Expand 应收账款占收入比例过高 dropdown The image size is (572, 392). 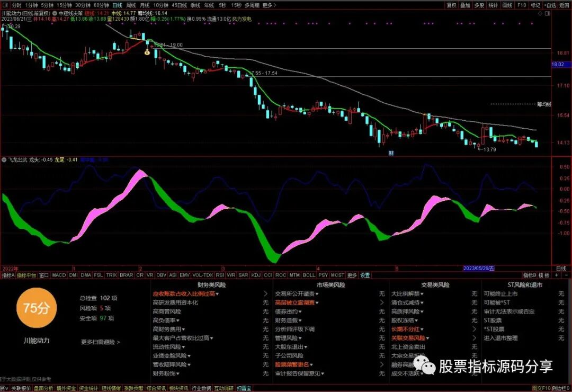click(x=218, y=294)
